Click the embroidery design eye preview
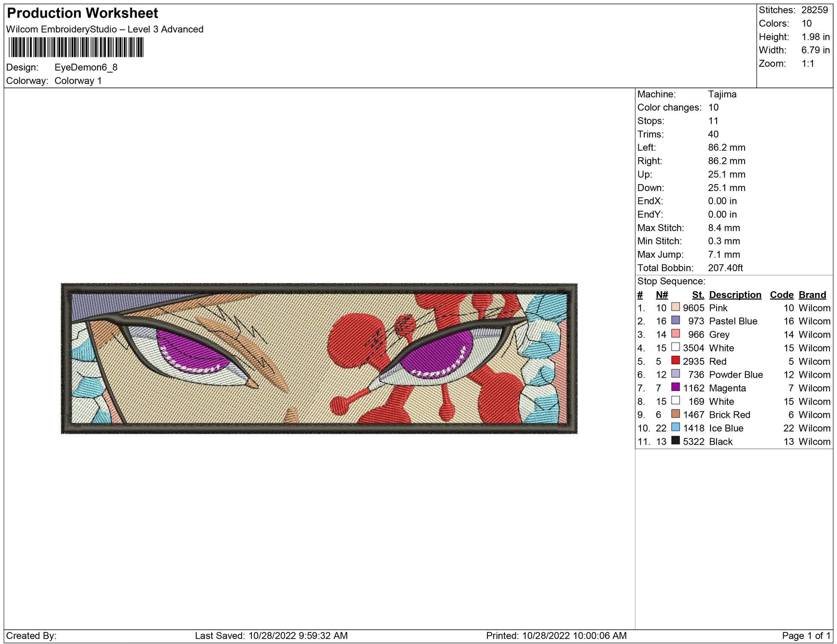Screen dimensions: 837x644 (x=319, y=358)
